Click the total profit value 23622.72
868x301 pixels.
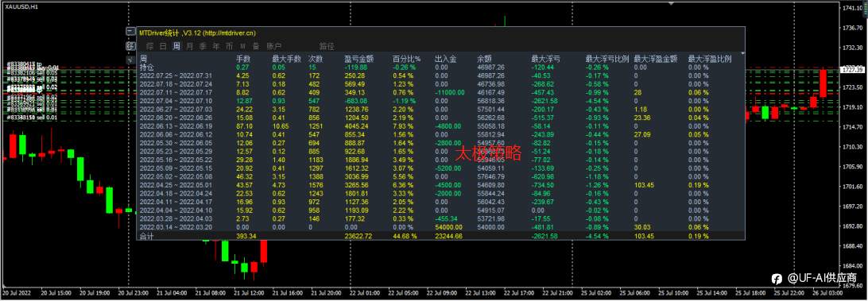358,236
